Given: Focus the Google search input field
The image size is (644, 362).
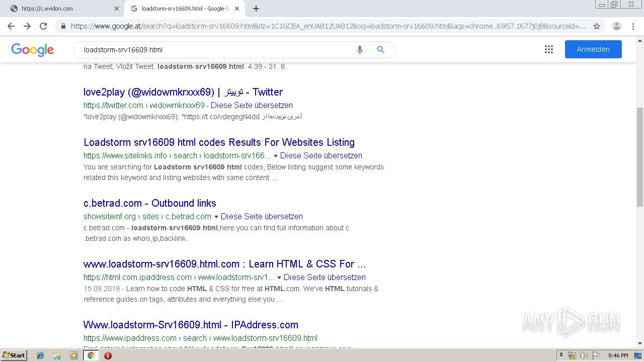Looking at the screenshot, I should [216, 50].
